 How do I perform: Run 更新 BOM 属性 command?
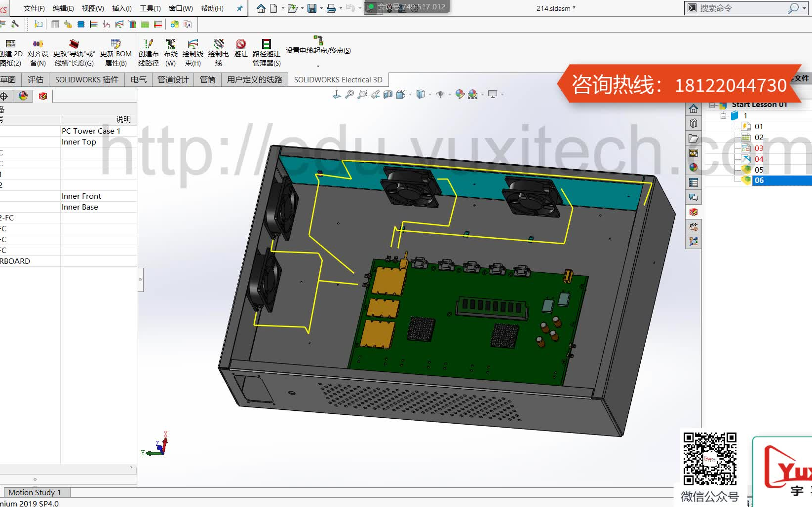[116, 53]
